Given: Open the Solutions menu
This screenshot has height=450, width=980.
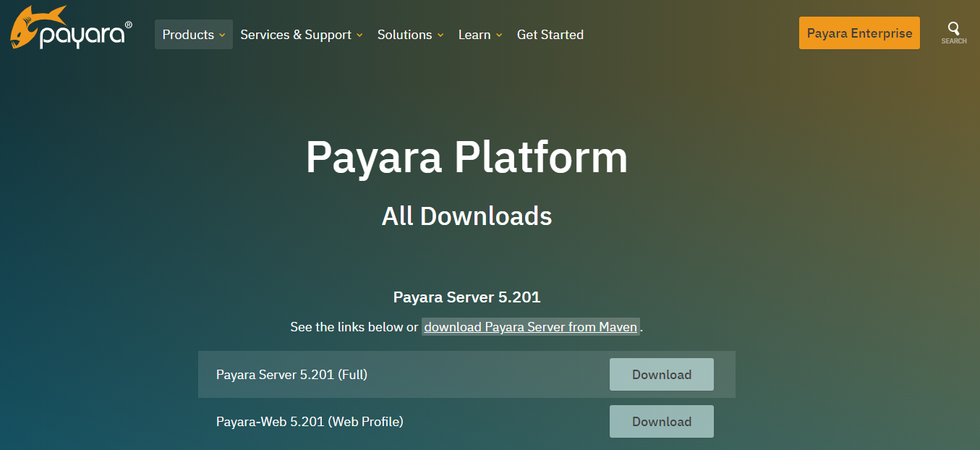Looking at the screenshot, I should point(410,35).
